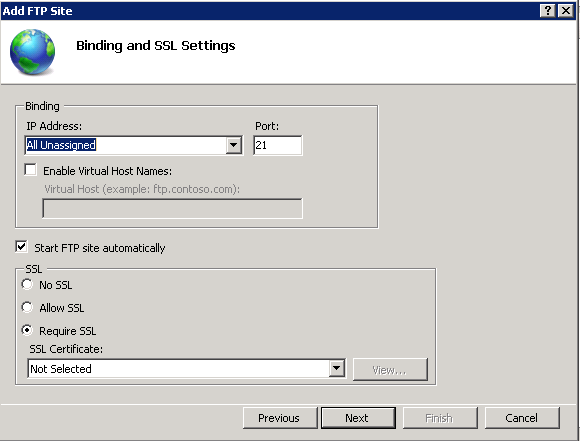This screenshot has height=441, width=580.
Task: Click the help question mark button
Action: pos(548,10)
